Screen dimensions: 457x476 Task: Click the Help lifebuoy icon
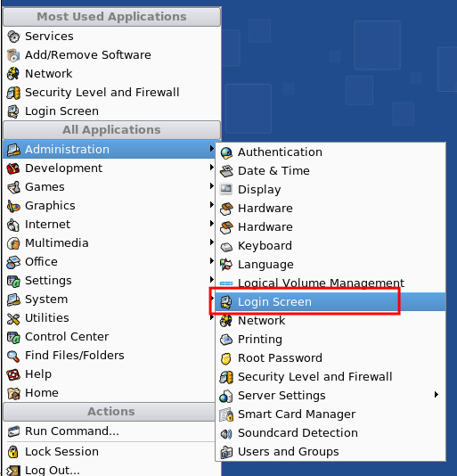point(13,374)
